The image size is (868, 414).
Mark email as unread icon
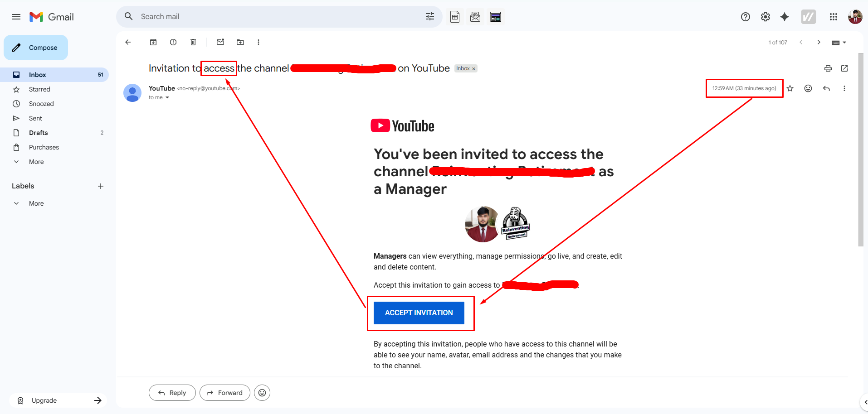(x=220, y=42)
